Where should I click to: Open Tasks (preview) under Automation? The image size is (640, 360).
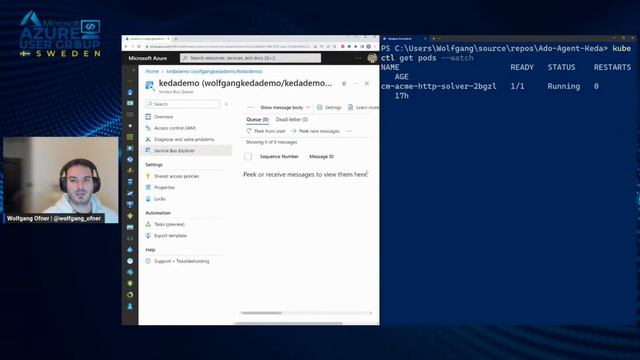(169, 224)
